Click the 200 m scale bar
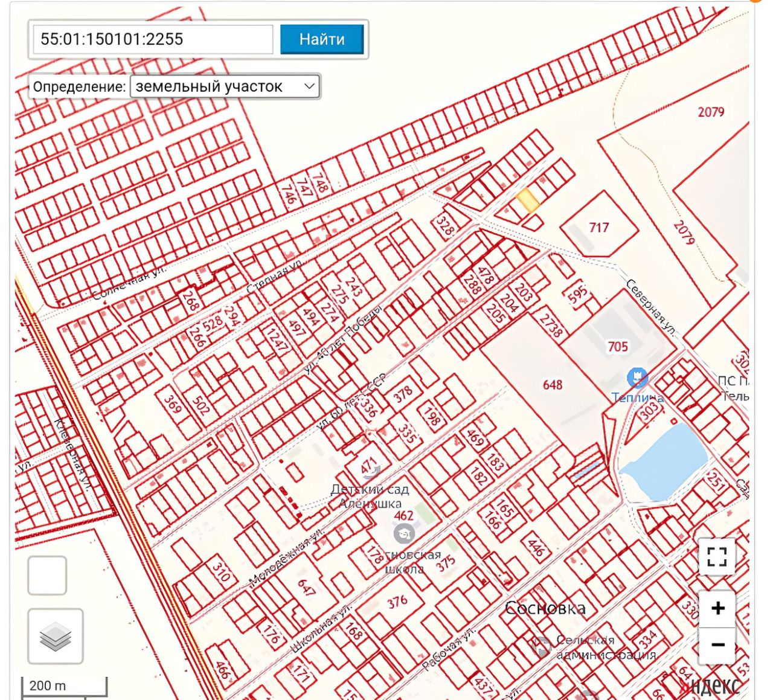 [x=65, y=686]
